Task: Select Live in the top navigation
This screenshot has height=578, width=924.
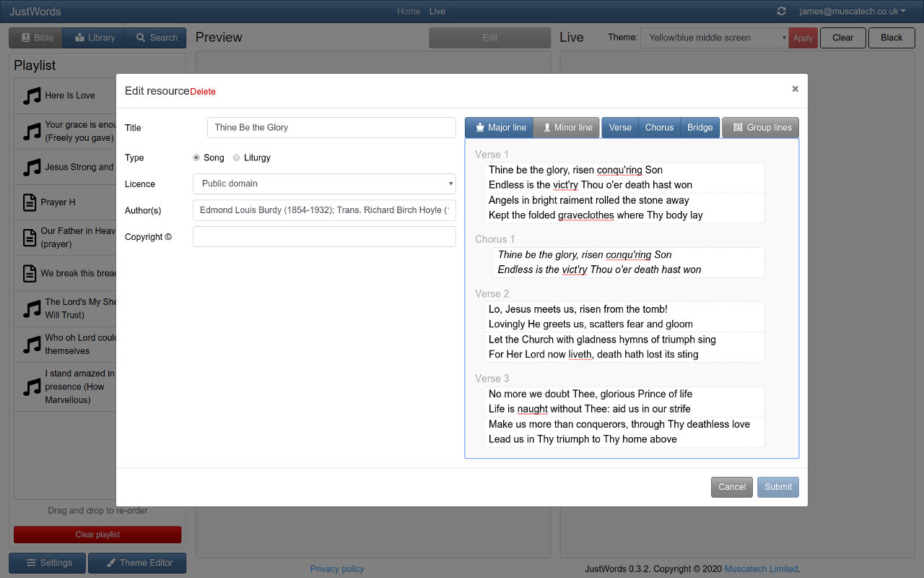Action: (437, 12)
